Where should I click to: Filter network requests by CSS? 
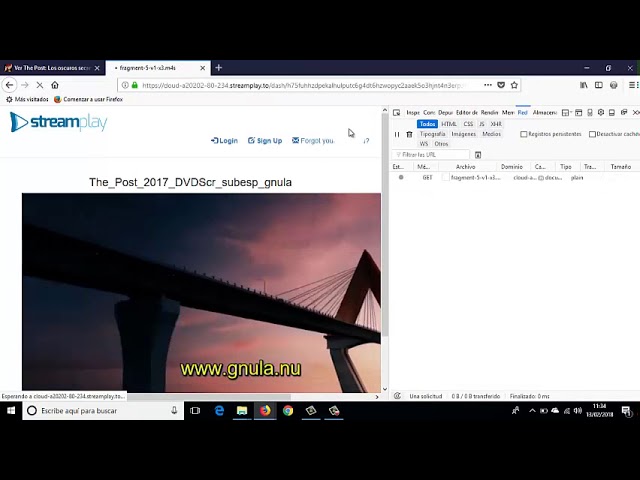468,124
